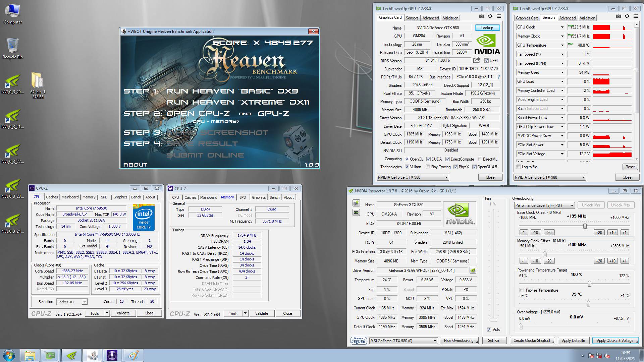The image size is (644, 362).
Task: Click the Lookup button in GPU-Z
Action: (487, 28)
